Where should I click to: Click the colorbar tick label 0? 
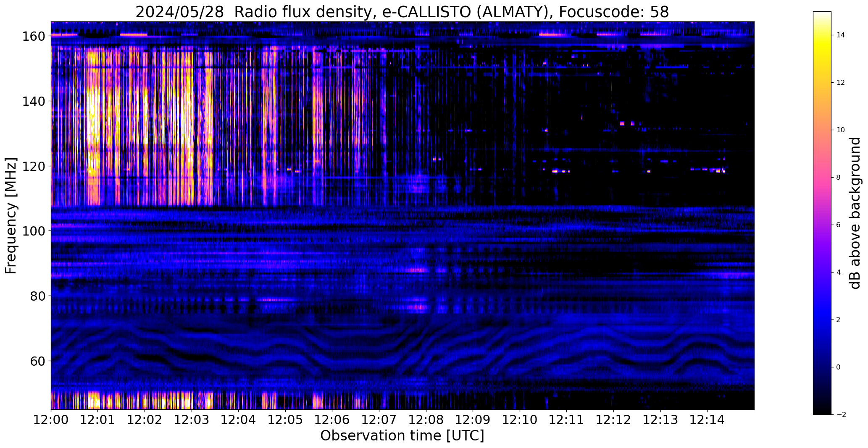pos(839,367)
